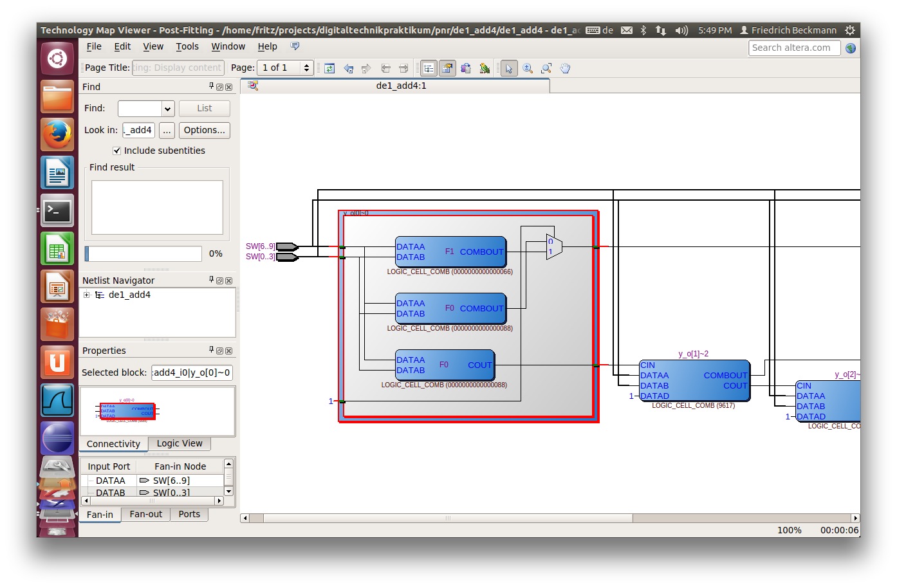Select the pointer selection tool

pyautogui.click(x=509, y=68)
